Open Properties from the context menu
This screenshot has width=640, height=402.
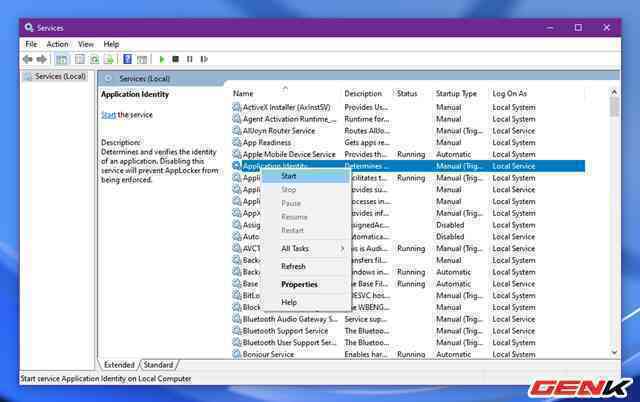click(299, 284)
